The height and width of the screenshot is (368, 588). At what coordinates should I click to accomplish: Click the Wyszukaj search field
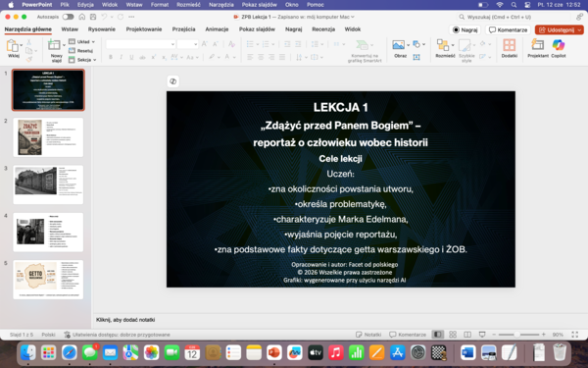tap(514, 17)
